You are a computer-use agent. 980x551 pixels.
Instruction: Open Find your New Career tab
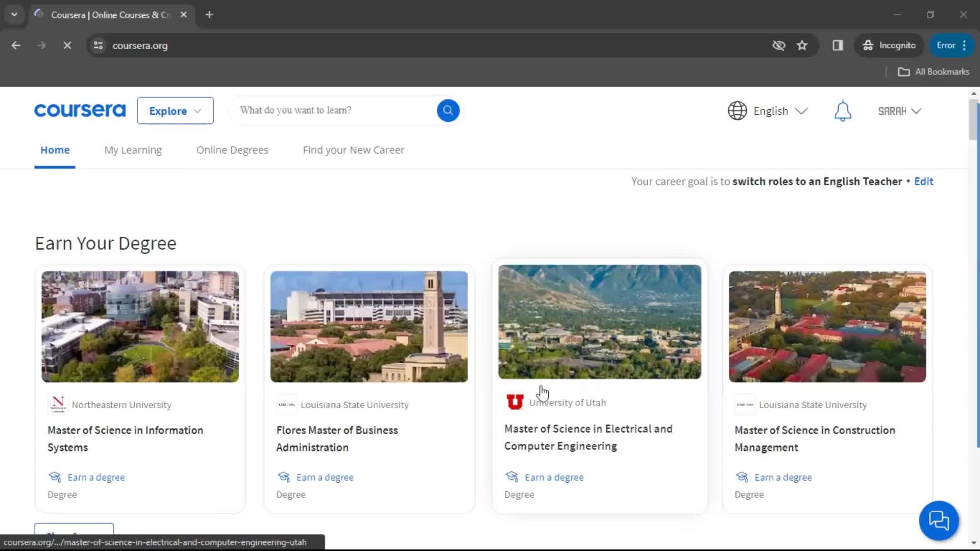coord(353,150)
